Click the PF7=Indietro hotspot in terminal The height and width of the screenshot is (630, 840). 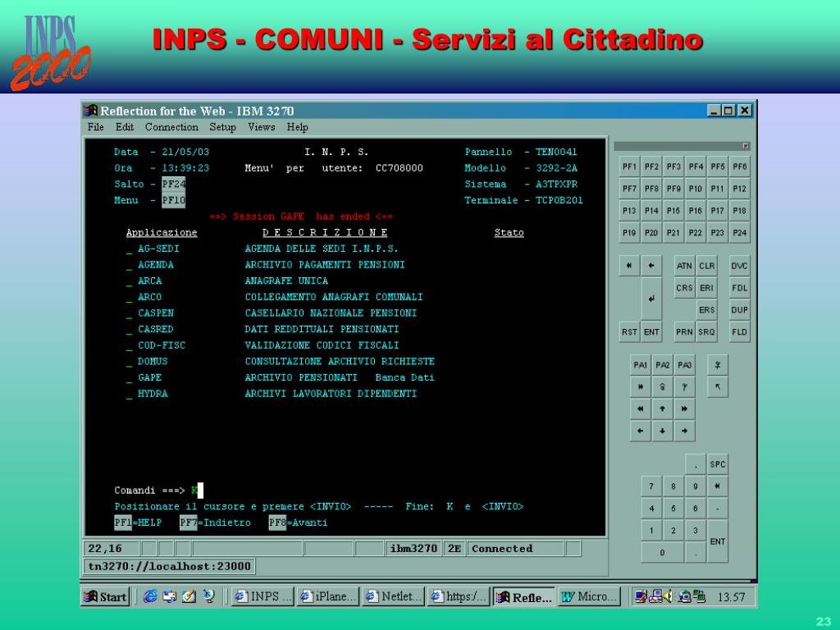[x=216, y=523]
